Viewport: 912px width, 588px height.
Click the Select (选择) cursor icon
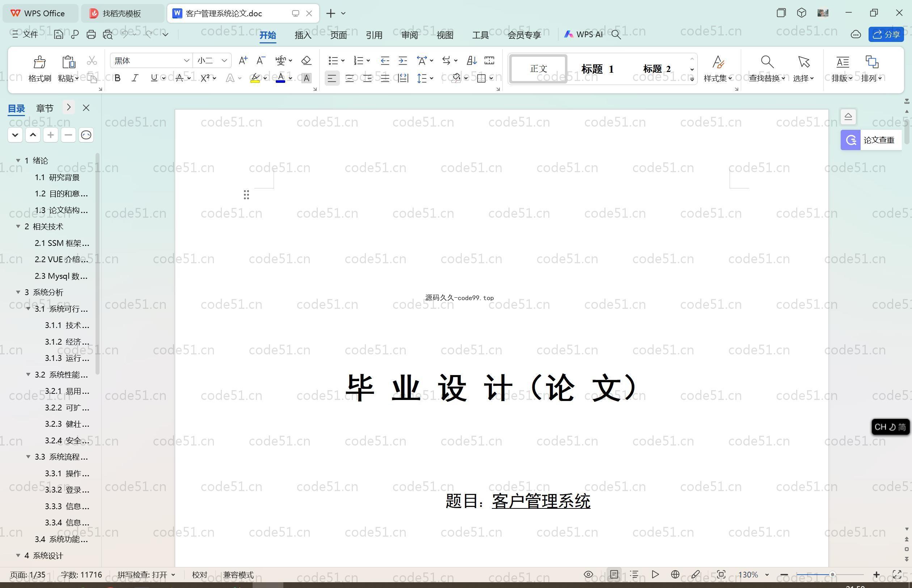803,62
